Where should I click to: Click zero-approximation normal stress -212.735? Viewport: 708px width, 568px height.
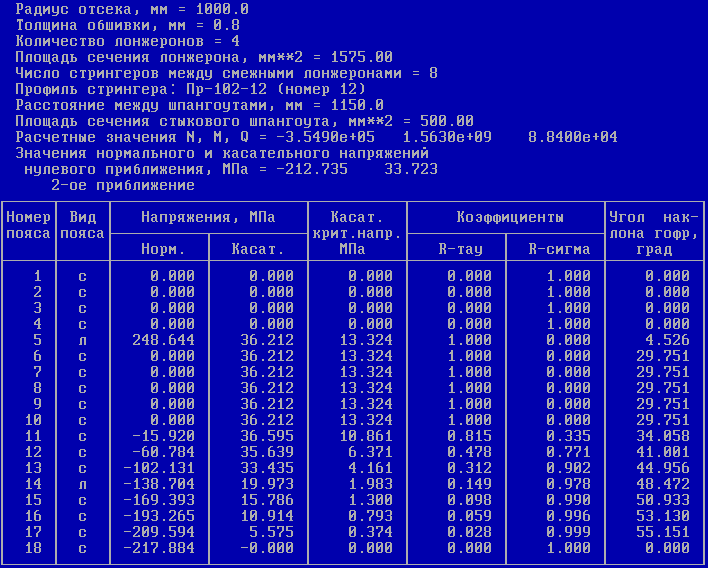pos(312,169)
